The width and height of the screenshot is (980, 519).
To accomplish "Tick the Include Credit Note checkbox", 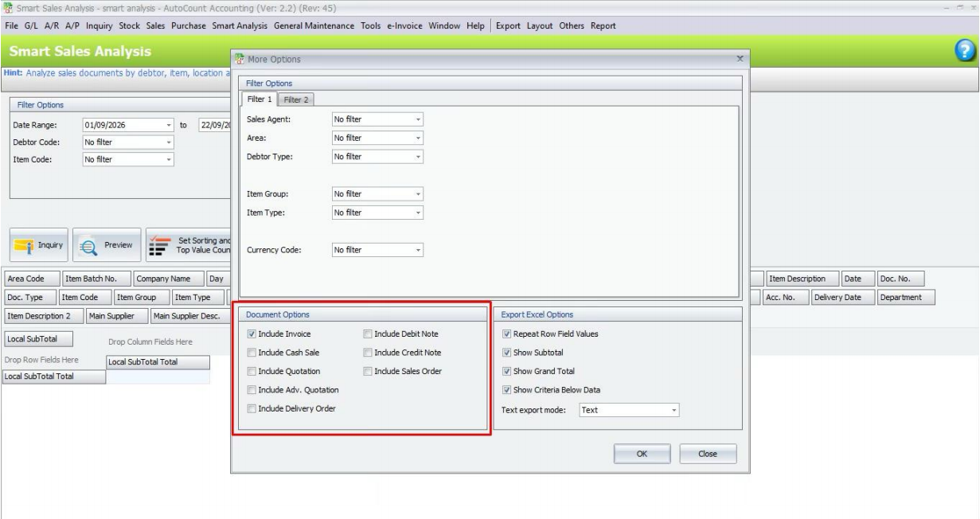I will tap(369, 353).
